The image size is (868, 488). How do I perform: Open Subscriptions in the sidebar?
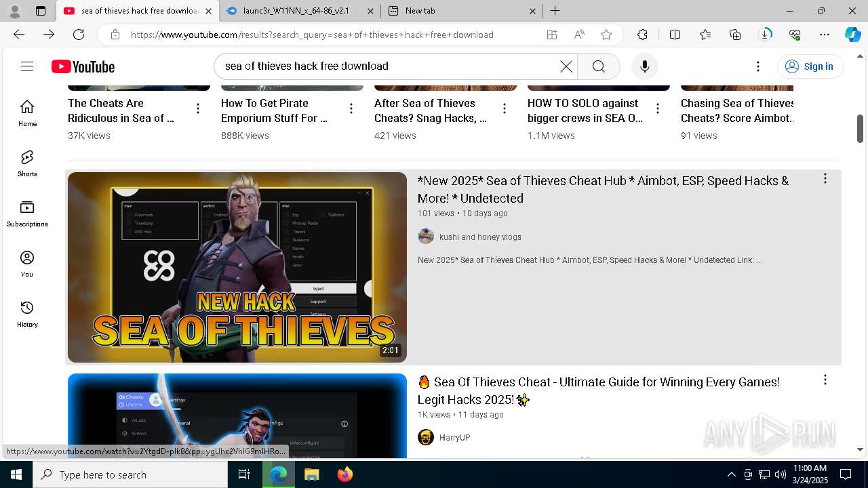click(x=27, y=213)
